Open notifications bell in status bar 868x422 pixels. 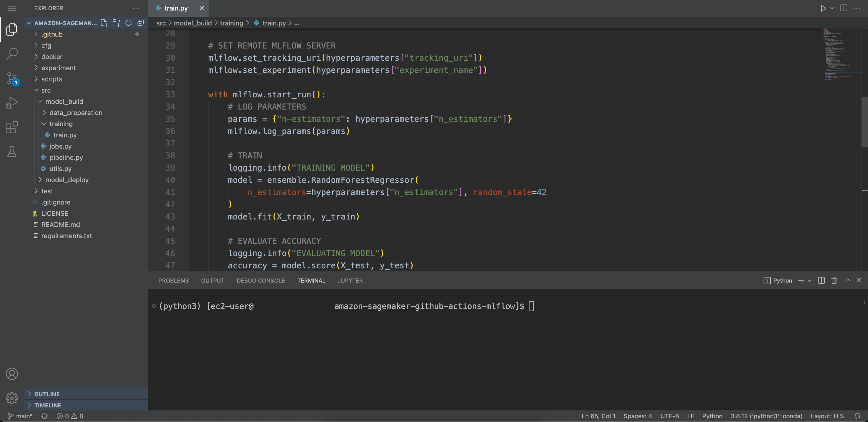point(857,416)
